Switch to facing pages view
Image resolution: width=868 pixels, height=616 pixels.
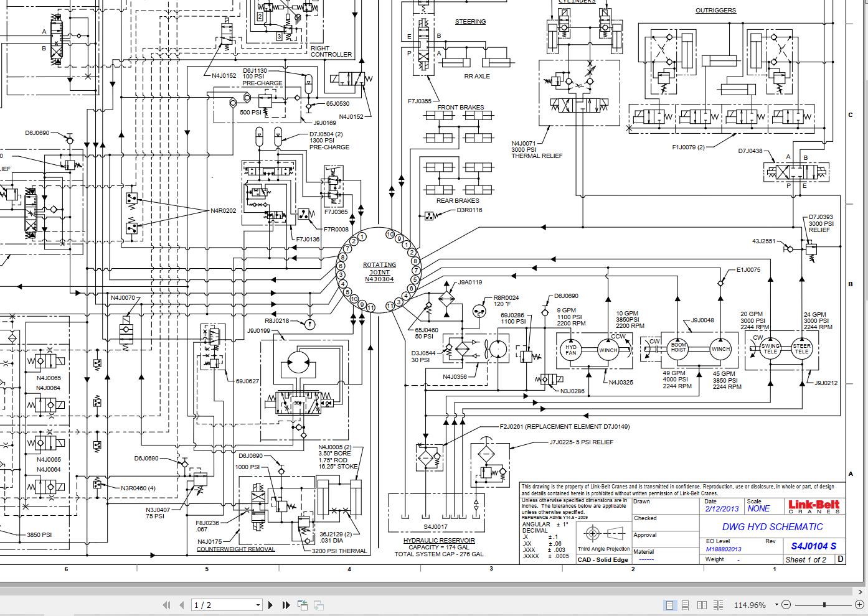pyautogui.click(x=702, y=605)
